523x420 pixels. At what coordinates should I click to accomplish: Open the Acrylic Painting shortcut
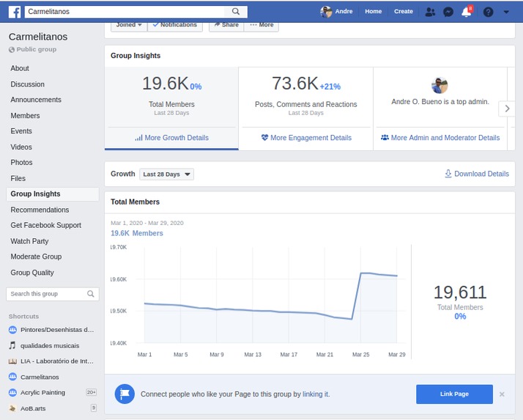pos(42,393)
